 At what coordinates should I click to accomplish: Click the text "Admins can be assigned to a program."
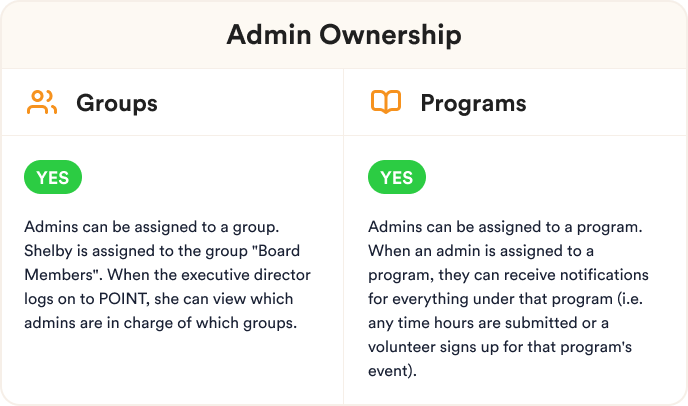[x=505, y=227]
